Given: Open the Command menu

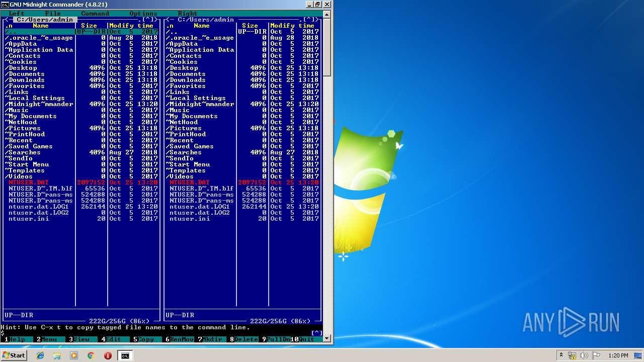Looking at the screenshot, I should (95, 14).
